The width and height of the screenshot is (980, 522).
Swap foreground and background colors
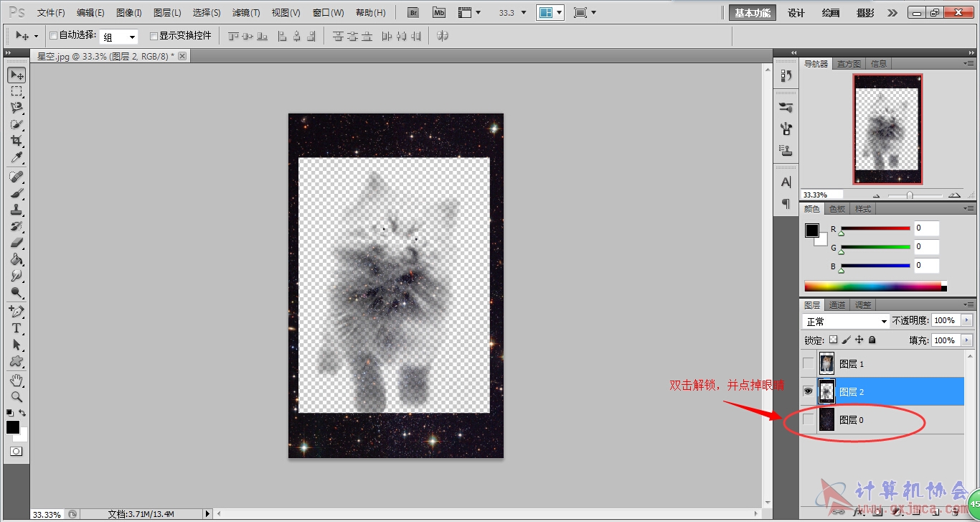point(23,413)
